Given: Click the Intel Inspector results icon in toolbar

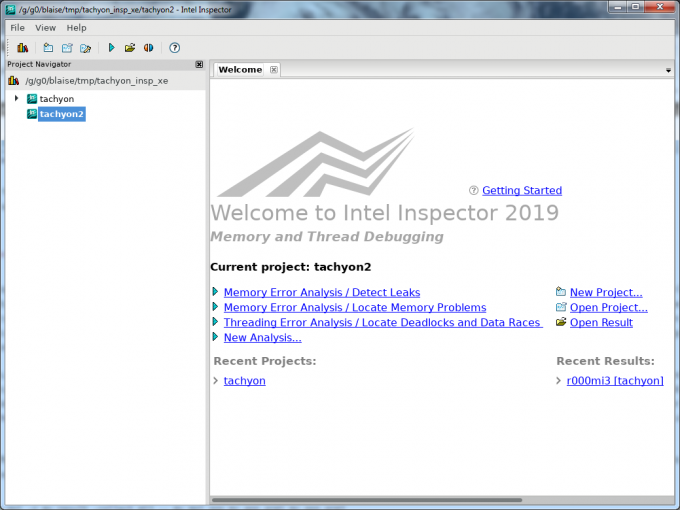Looking at the screenshot, I should pos(23,48).
